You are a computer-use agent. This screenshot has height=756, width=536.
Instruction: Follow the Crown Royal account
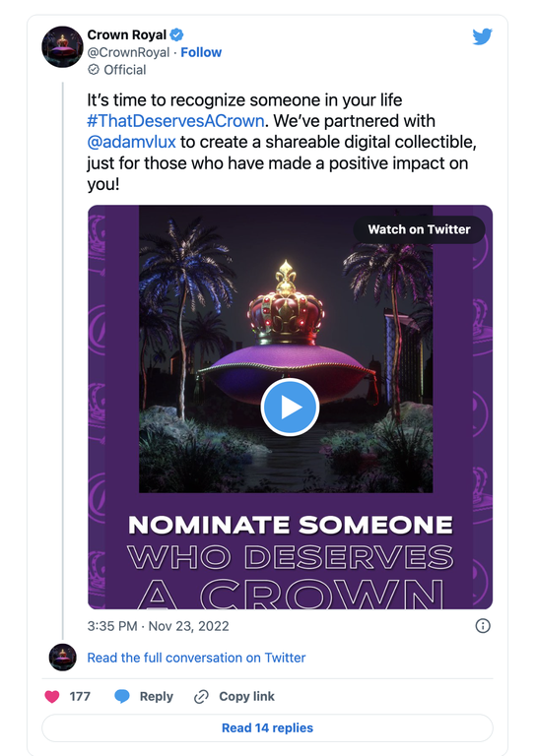click(201, 52)
